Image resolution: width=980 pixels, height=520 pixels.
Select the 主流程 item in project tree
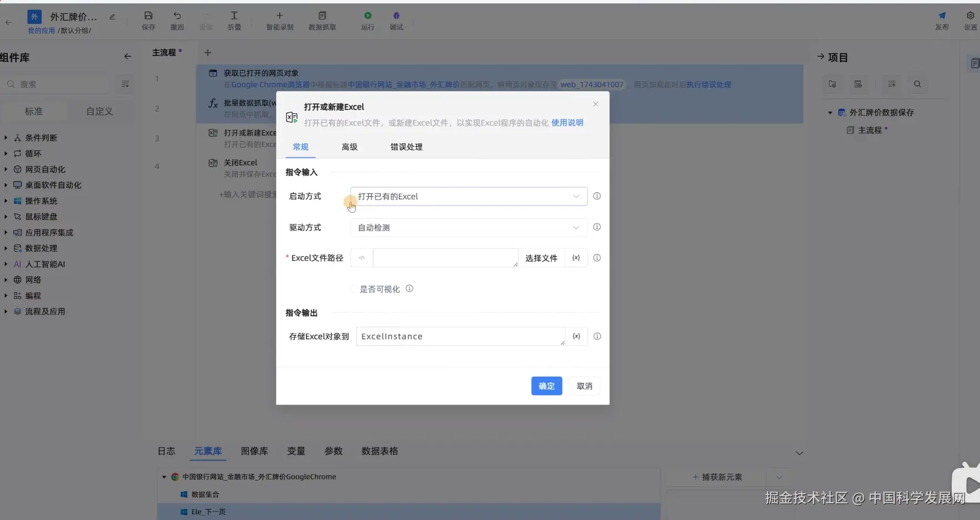click(x=869, y=130)
